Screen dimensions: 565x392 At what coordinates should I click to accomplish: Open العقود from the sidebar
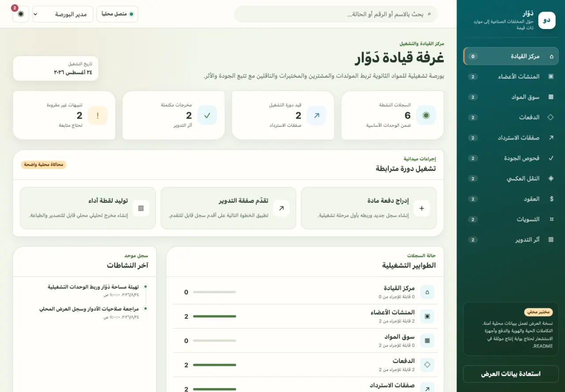click(511, 199)
